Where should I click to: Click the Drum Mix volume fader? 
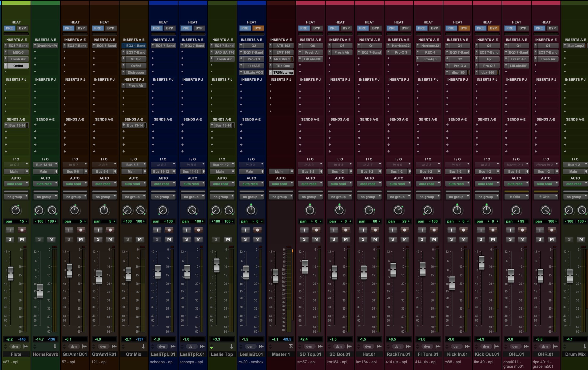click(570, 276)
